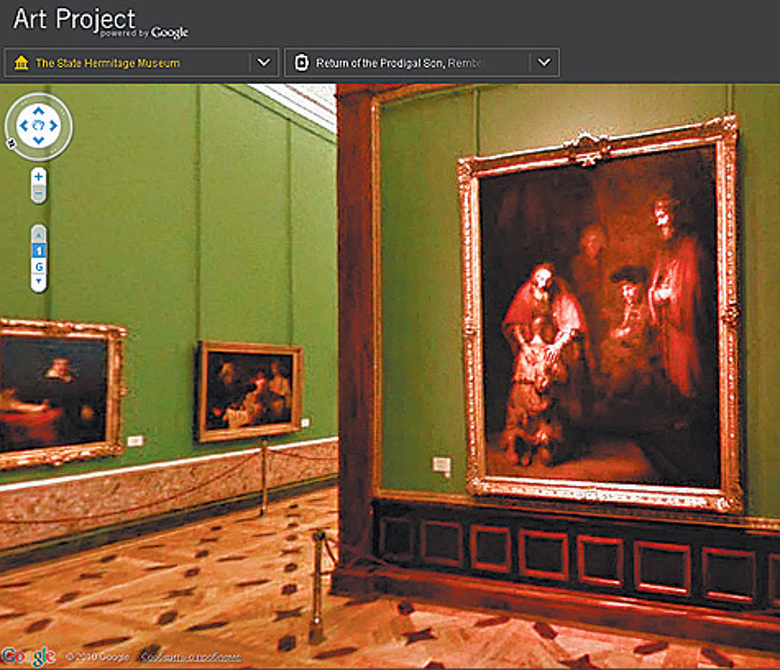
Task: Zoom out with the minus button
Action: pyautogui.click(x=38, y=193)
